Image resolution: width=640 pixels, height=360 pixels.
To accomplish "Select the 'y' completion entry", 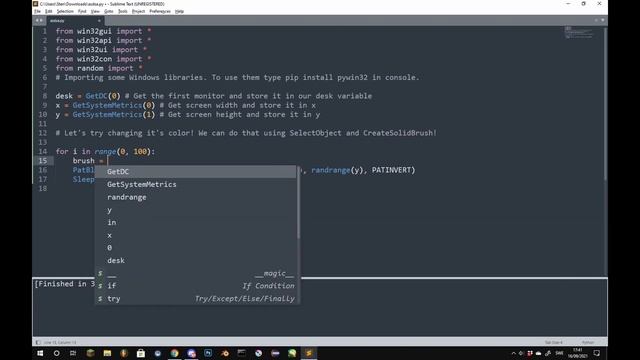I will click(x=196, y=209).
